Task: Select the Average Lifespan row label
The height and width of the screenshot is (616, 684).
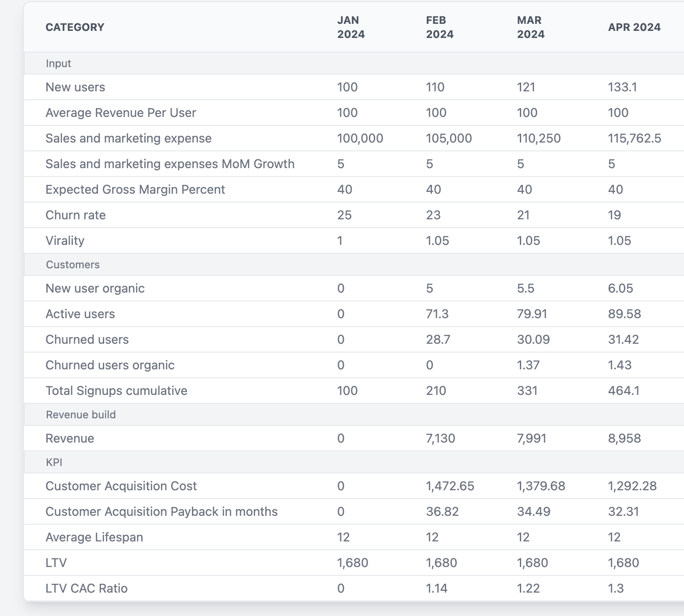Action: 94,537
